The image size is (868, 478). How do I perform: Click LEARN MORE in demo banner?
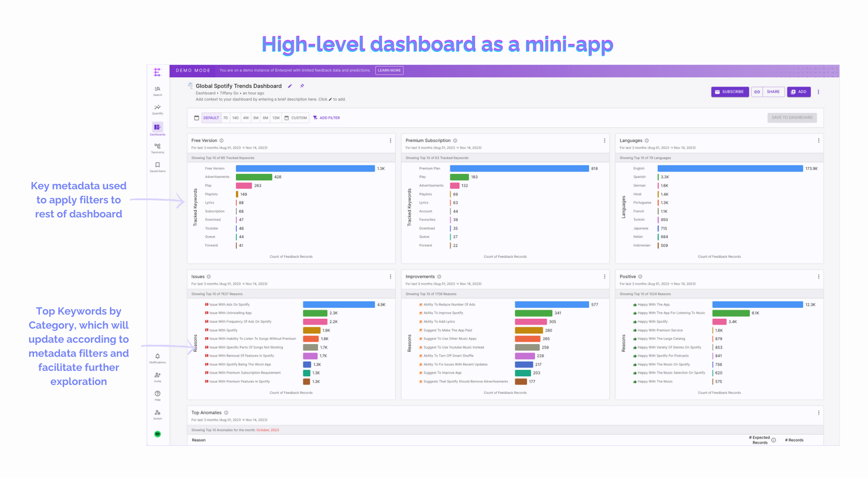click(389, 70)
